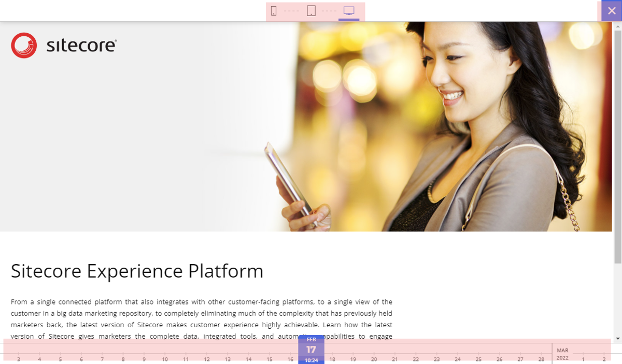Image resolution: width=622 pixels, height=364 pixels.
Task: Go to MAR 2022 on the timeline
Action: coord(562,354)
